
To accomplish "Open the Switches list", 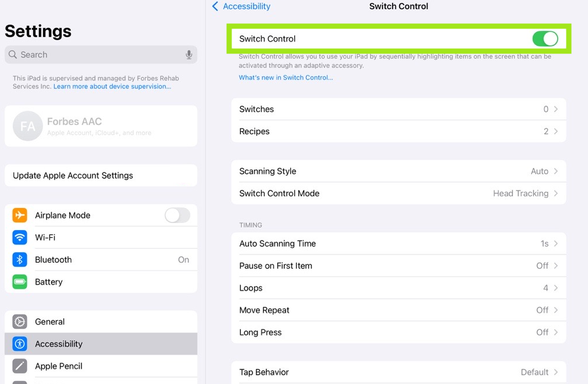I will coord(398,109).
